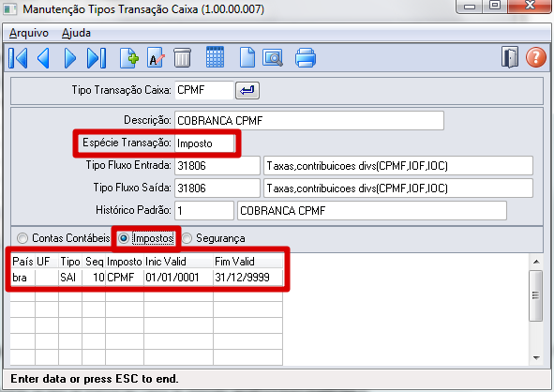This screenshot has width=554, height=392.
Task: Edit the current record with the A pencil icon
Action: pos(156,57)
